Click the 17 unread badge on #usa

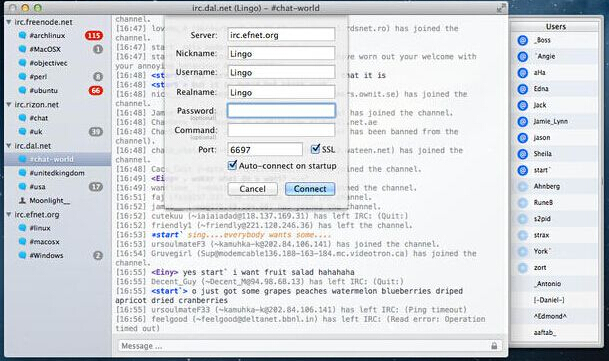96,187
